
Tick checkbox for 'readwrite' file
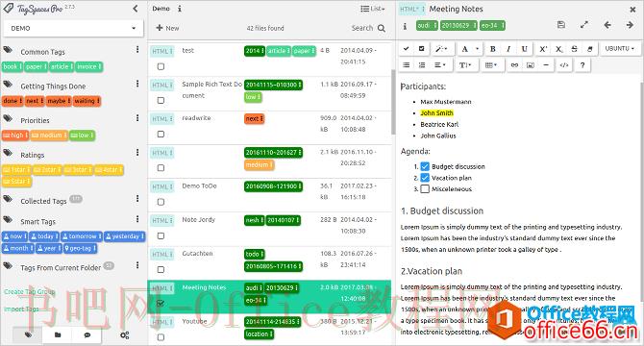pos(161,135)
